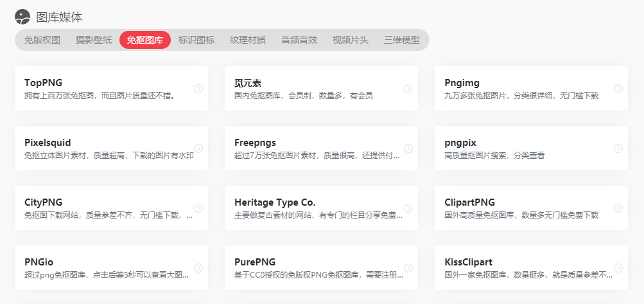
Task: Click the arrow icon on 觅元素 card
Action: pos(408,89)
